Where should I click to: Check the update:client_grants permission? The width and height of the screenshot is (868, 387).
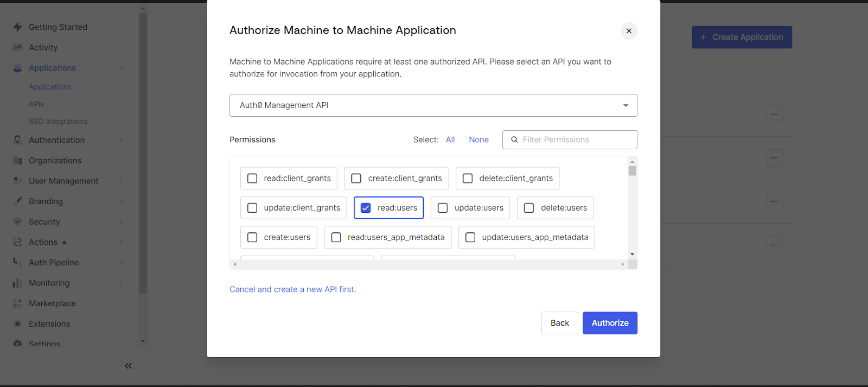click(252, 208)
